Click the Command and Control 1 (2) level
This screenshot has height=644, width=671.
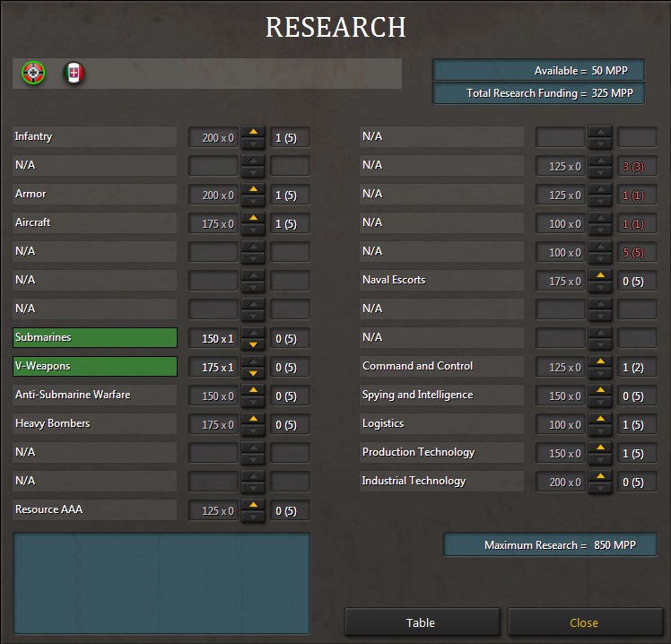pos(637,367)
